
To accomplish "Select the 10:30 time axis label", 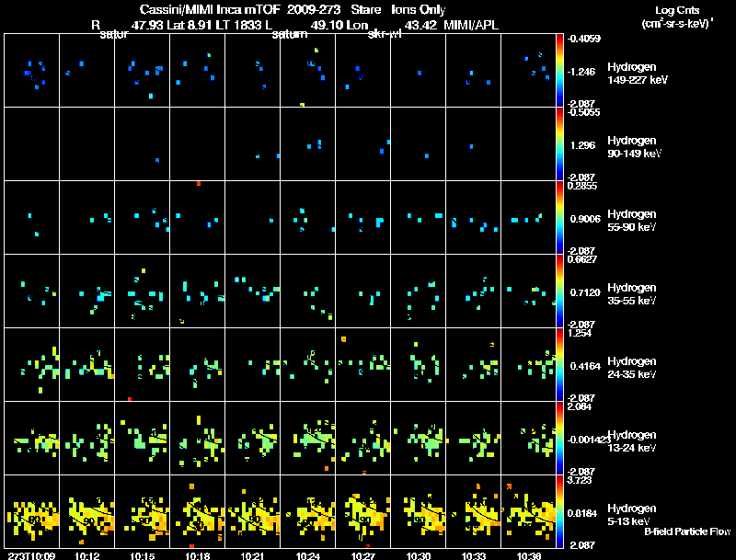I will (x=419, y=555).
